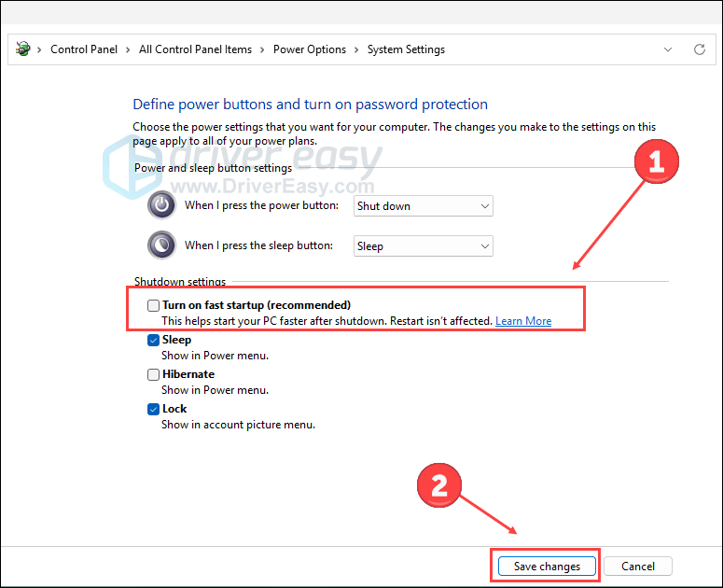Click the Save changes button

546,566
